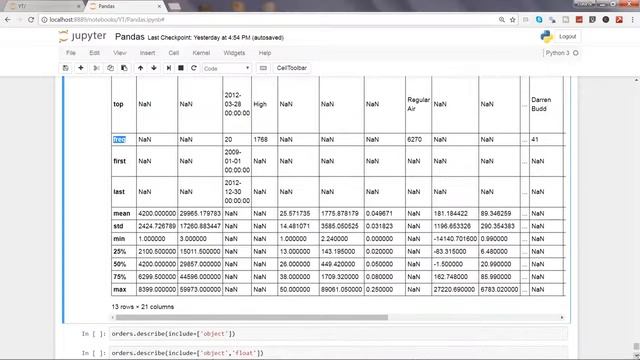This screenshot has width=640, height=360.
Task: Click the CellToolbar button
Action: click(291, 68)
